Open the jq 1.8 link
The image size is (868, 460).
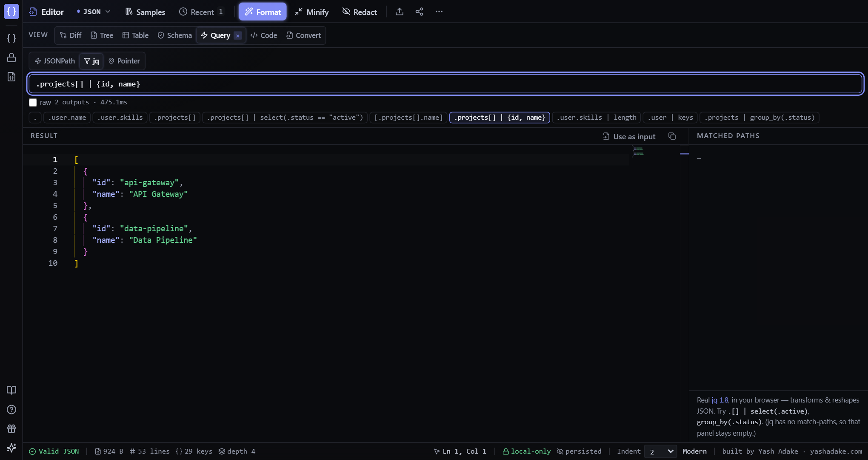click(720, 400)
